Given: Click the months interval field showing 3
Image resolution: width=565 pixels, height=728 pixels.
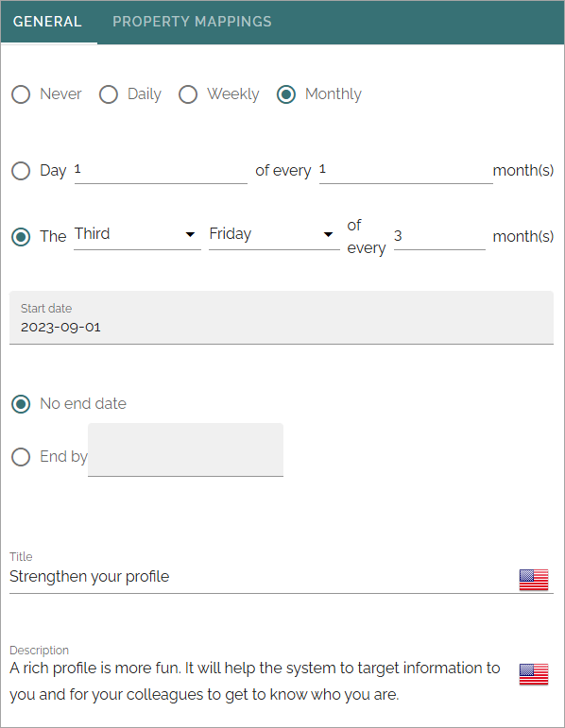Looking at the screenshot, I should coord(439,236).
